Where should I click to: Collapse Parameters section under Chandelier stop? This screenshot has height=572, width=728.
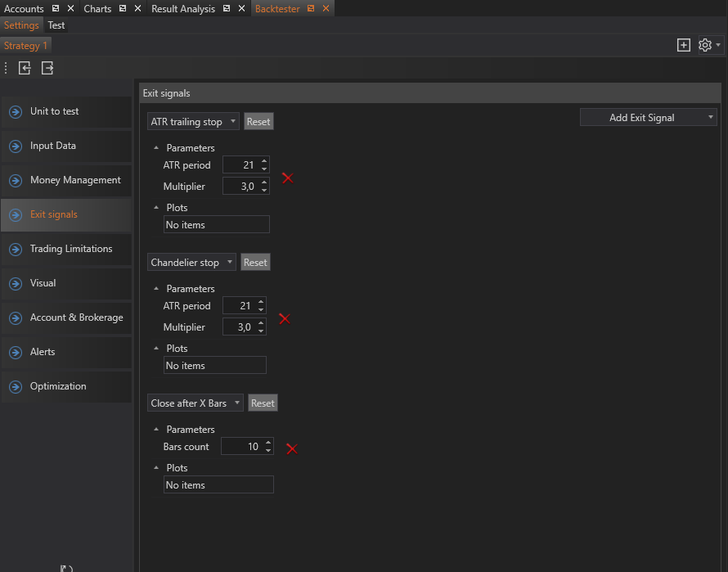[x=156, y=289]
